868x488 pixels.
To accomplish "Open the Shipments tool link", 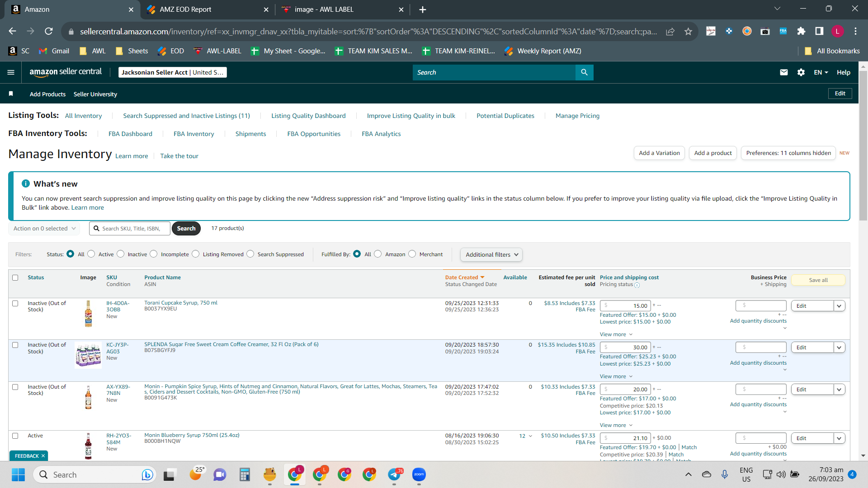I will [250, 134].
